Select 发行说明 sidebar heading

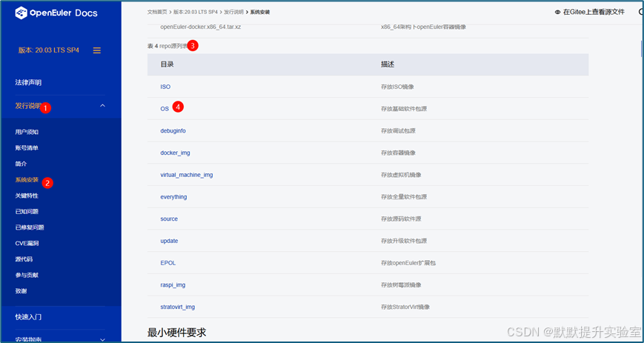(28, 106)
